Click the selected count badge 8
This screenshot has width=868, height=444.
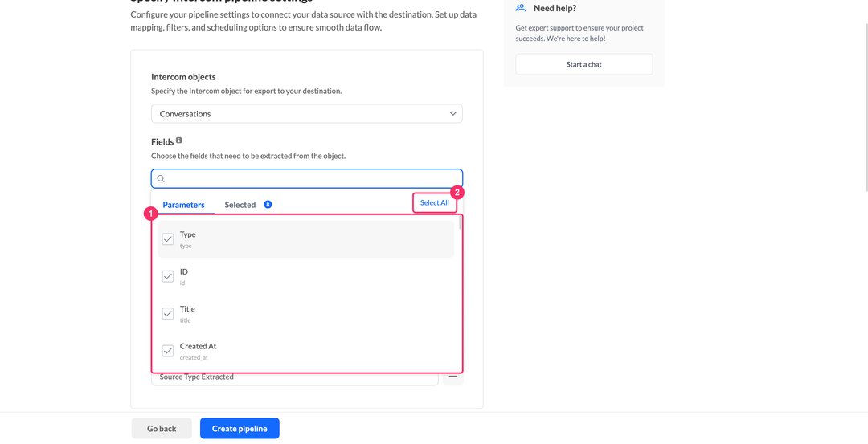268,205
